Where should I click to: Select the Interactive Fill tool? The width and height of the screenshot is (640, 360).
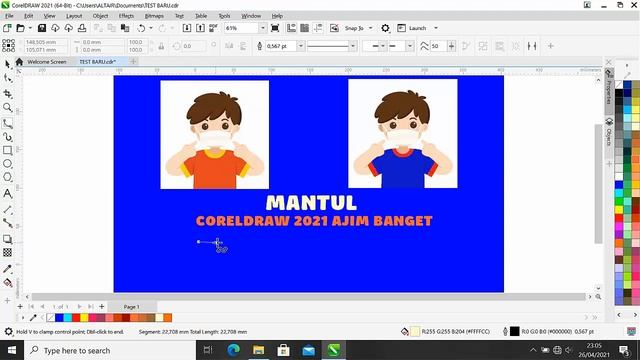pos(7,283)
